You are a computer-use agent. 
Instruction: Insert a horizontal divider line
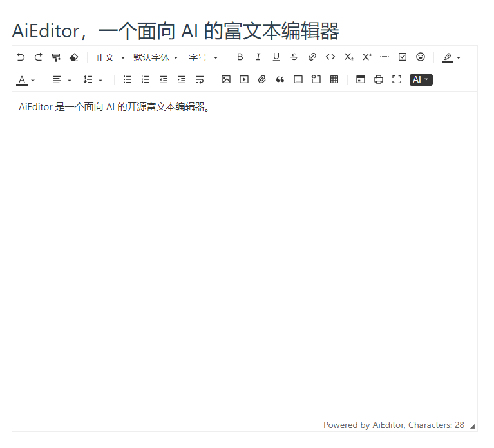pos(385,57)
